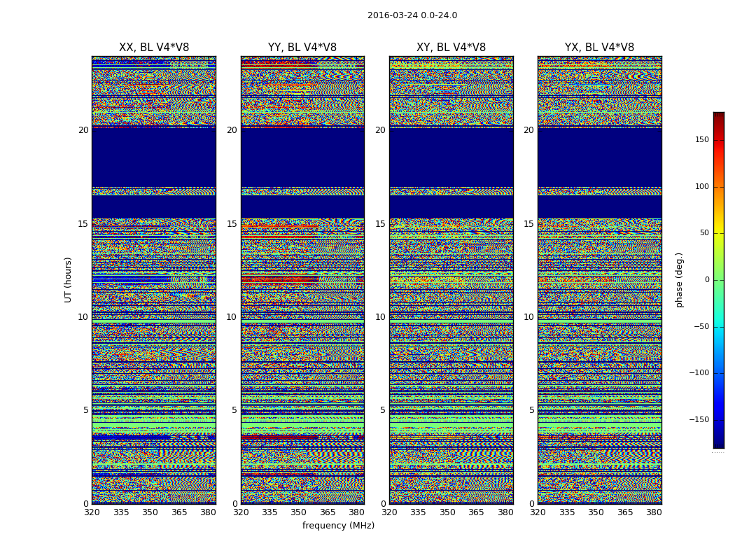Click the phase colorbar gradient strip
This screenshot has width=735, height=560.
click(719, 280)
